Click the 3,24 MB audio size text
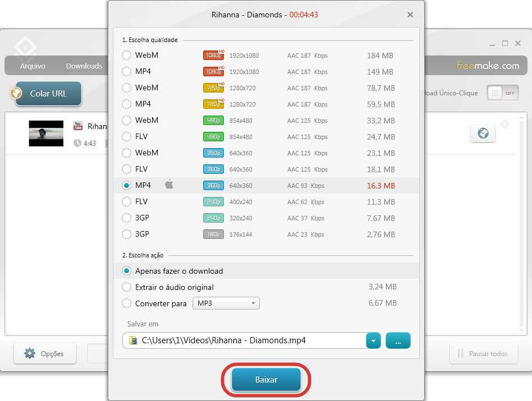This screenshot has width=532, height=401. [x=382, y=287]
